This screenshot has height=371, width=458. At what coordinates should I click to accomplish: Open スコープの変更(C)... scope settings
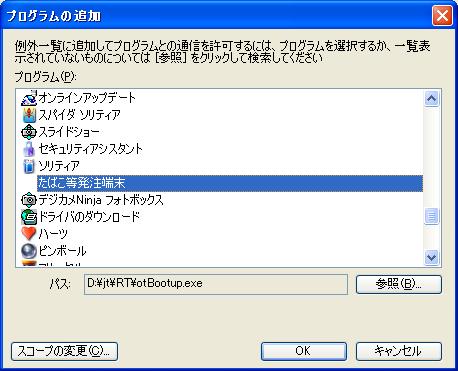click(x=64, y=351)
